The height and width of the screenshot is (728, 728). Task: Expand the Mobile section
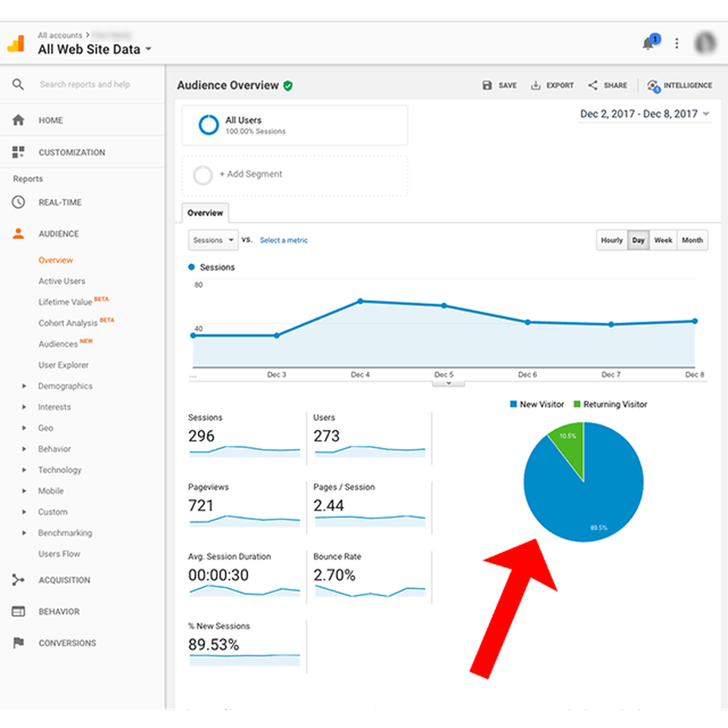[24, 491]
